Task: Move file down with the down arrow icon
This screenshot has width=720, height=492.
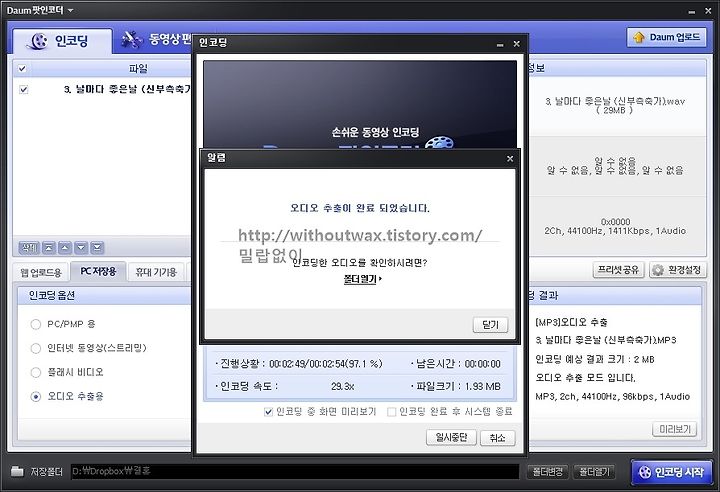Action: (x=81, y=248)
